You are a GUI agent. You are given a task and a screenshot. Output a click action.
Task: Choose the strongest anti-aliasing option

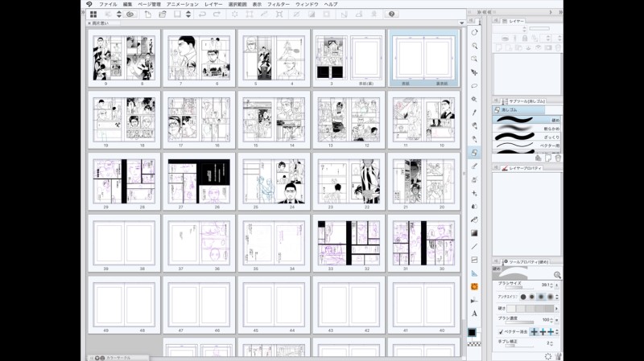click(x=550, y=297)
